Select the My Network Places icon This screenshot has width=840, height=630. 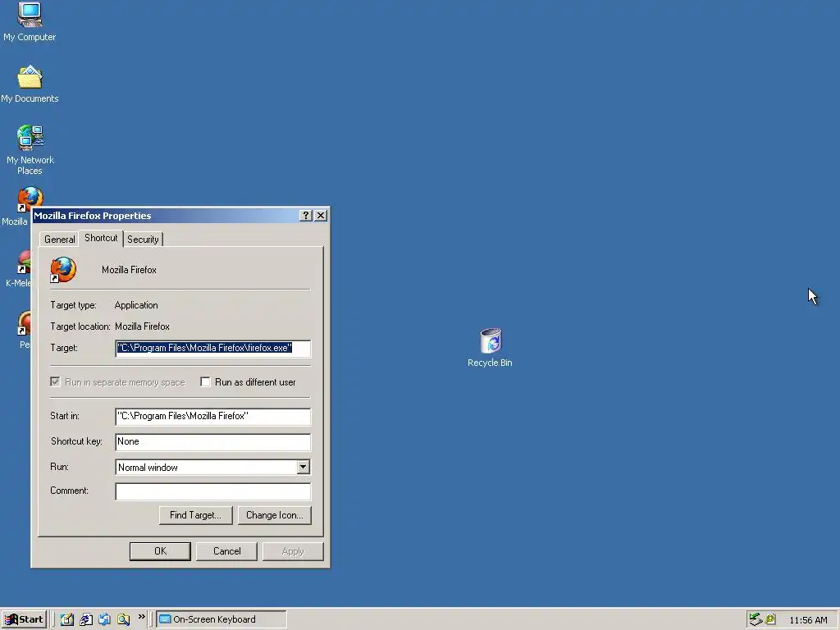(30, 150)
